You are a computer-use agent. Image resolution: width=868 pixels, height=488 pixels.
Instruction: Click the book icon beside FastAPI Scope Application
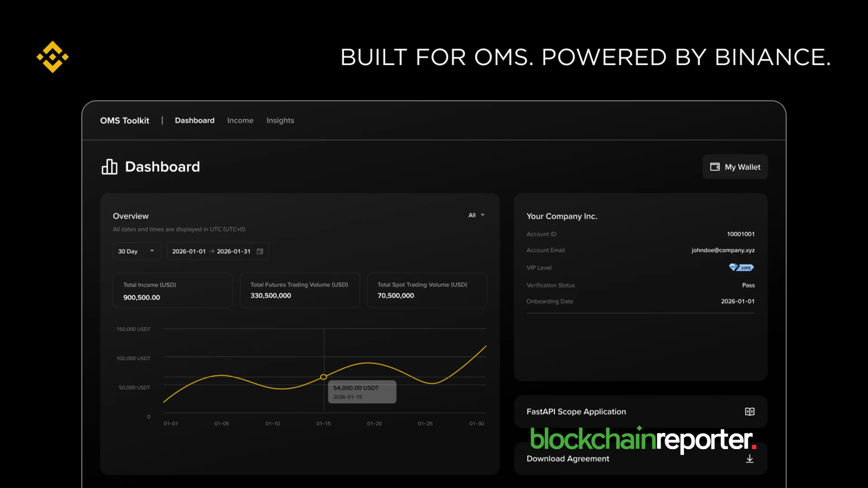[750, 412]
